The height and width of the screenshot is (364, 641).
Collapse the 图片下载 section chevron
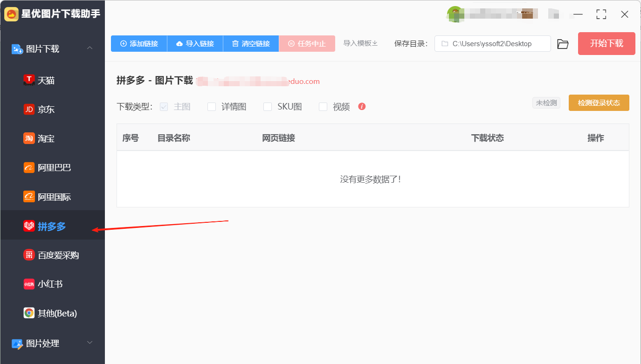pyautogui.click(x=90, y=48)
